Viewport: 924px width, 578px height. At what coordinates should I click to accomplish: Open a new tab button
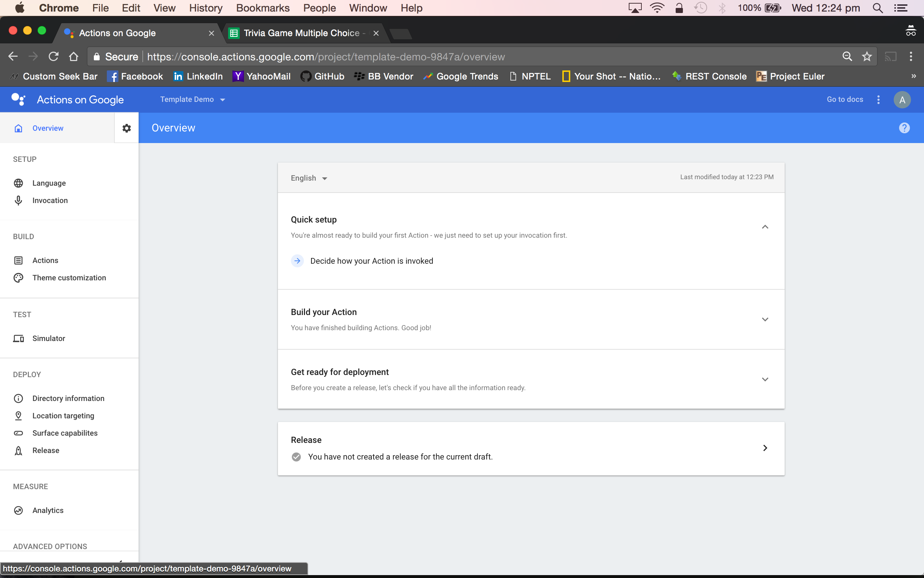click(401, 34)
